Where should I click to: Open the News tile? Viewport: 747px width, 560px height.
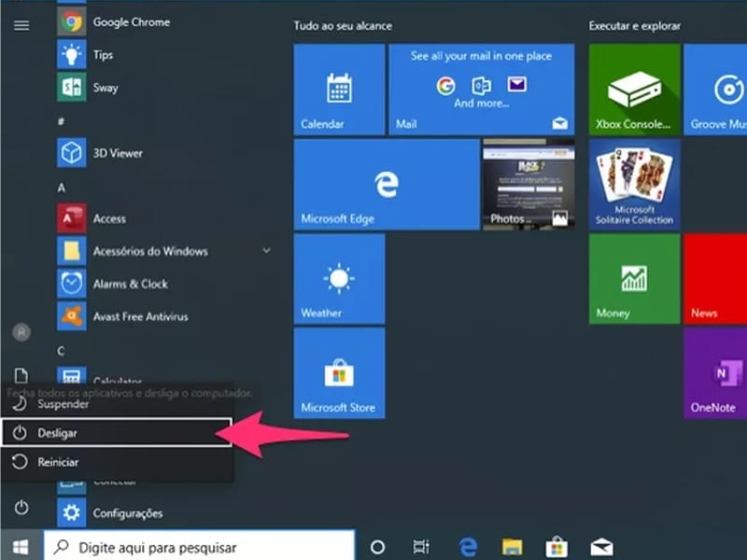click(715, 278)
